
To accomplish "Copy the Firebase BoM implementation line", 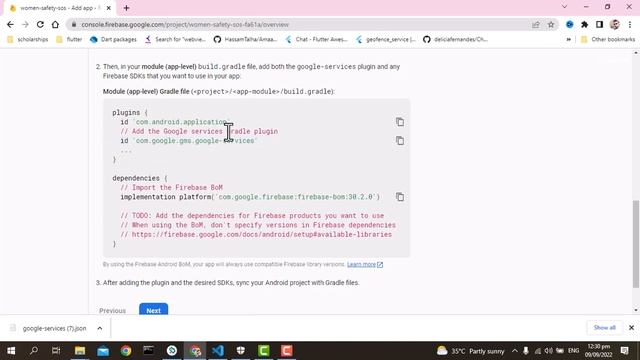I will pyautogui.click(x=400, y=197).
